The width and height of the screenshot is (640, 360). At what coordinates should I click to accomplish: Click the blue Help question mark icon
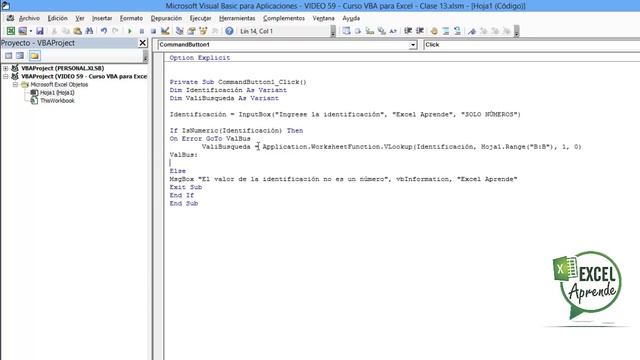[x=229, y=31]
